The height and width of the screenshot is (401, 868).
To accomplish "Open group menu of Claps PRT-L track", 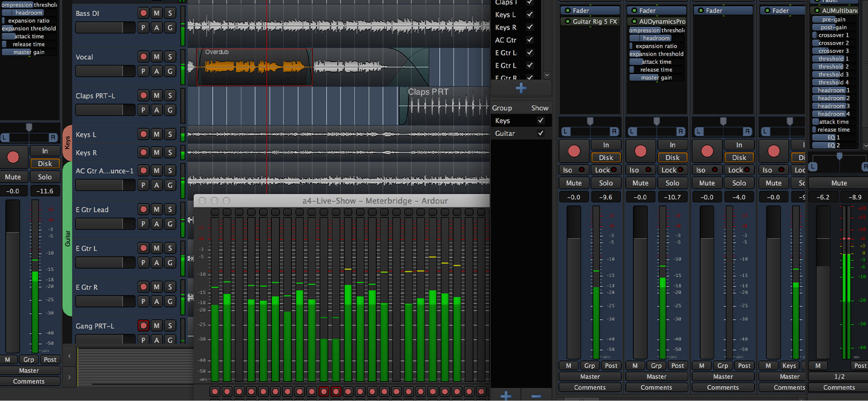I will pyautogui.click(x=170, y=110).
